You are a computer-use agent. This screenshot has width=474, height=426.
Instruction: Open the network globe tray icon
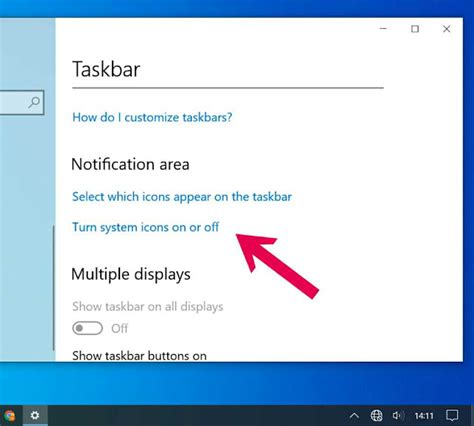[377, 416]
